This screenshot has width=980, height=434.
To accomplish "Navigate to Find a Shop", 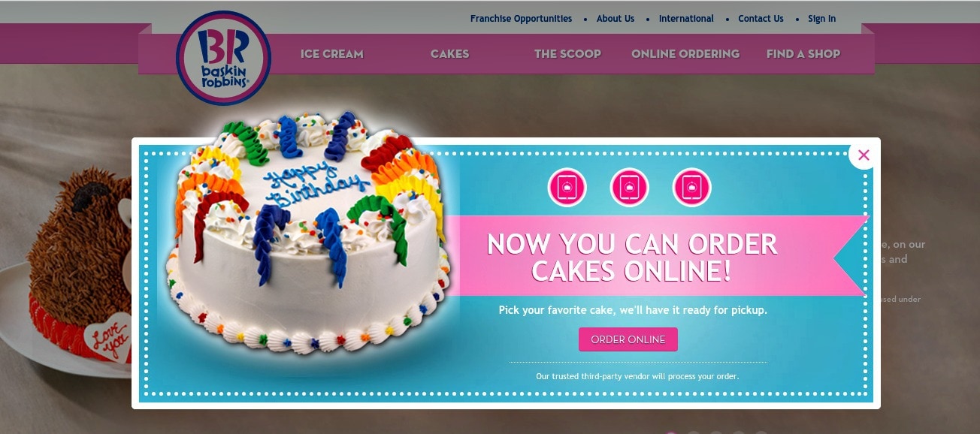I will point(803,54).
